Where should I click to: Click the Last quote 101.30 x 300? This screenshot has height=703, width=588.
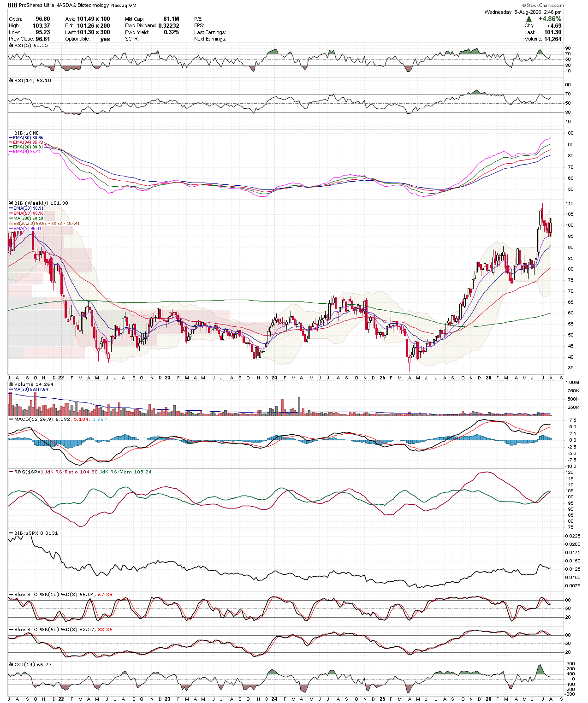coord(94,32)
